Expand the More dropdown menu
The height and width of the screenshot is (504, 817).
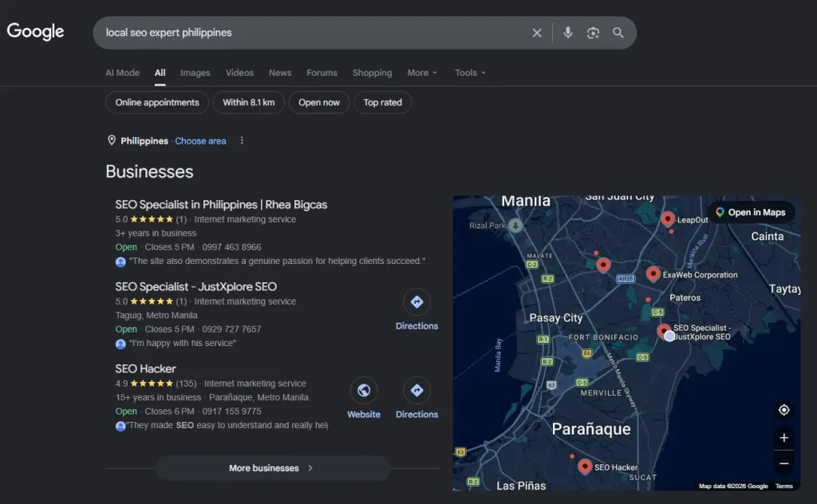[x=422, y=73]
